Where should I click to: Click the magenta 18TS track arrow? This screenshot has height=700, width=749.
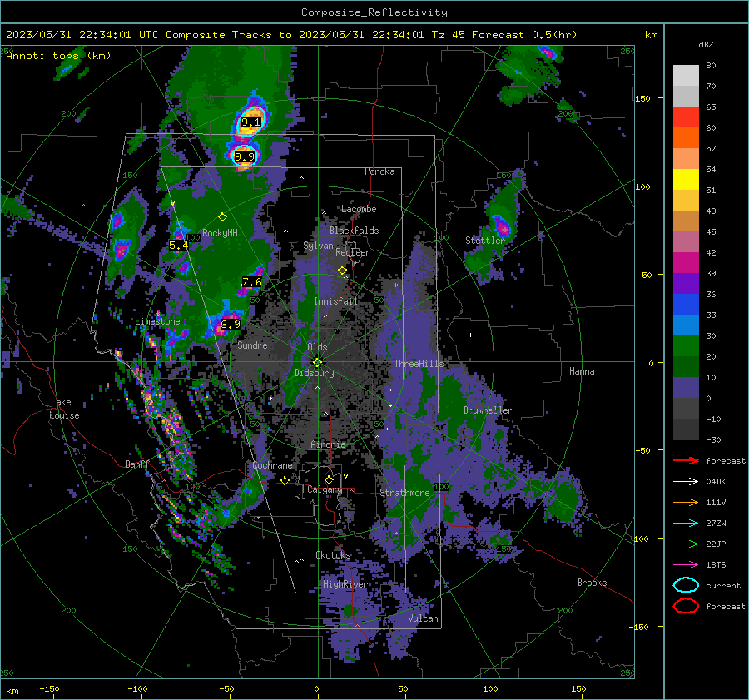click(686, 565)
